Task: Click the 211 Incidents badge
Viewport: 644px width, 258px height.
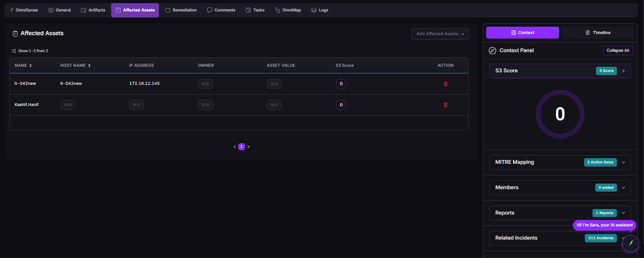Action: [x=601, y=238]
